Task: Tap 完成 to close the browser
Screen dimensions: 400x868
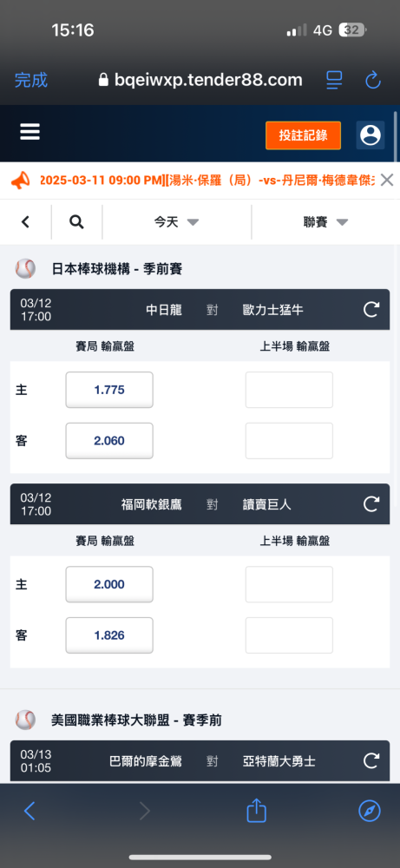Action: (x=31, y=80)
